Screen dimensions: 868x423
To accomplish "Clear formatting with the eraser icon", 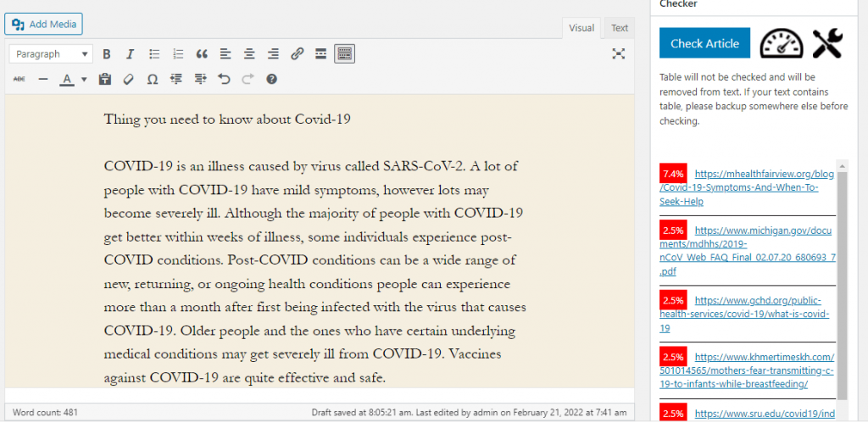I will point(129,79).
